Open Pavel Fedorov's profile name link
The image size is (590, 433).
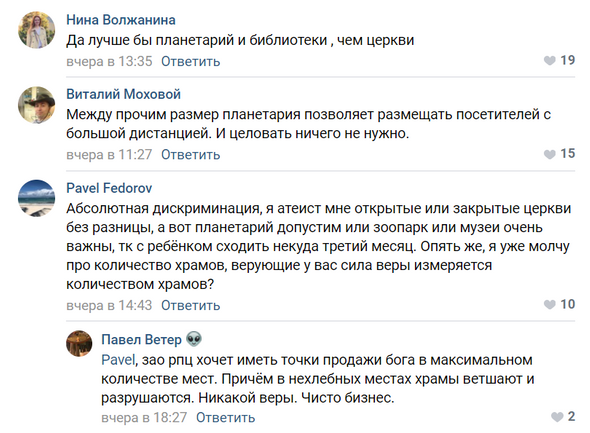109,188
